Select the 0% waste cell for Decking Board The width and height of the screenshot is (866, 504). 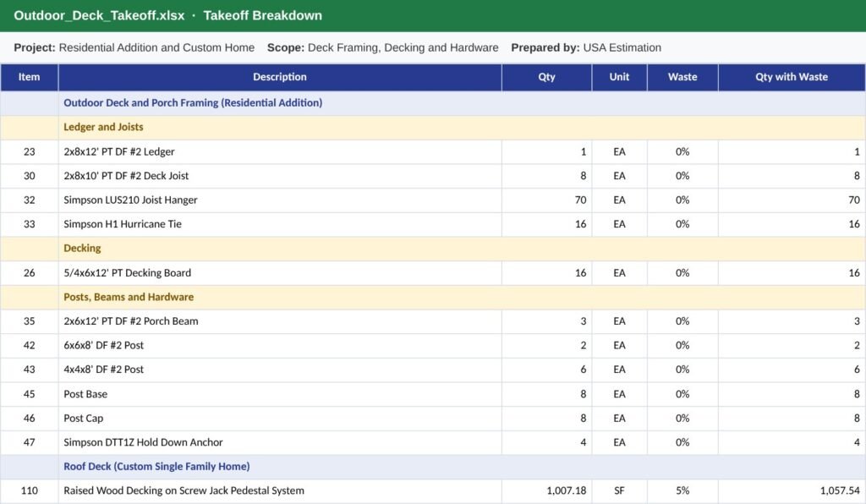682,273
